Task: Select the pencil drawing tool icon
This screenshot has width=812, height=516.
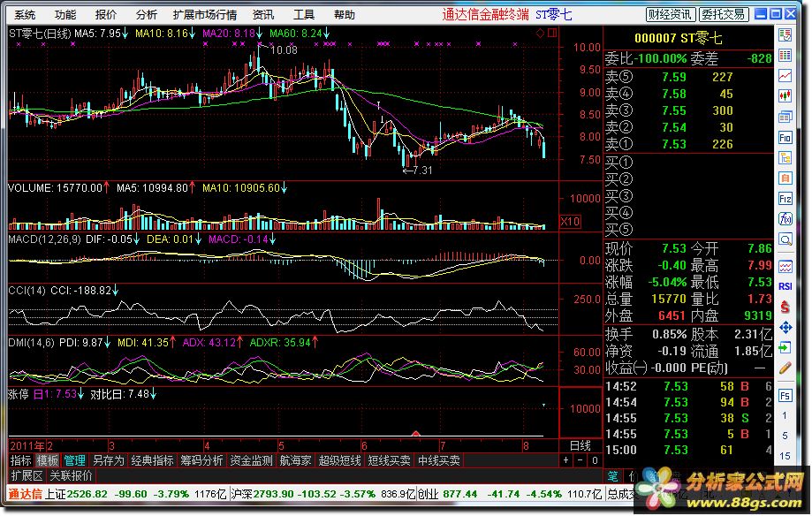Action: 785,368
